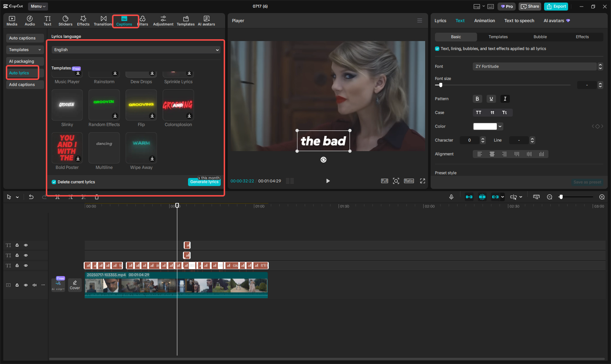The image size is (611, 364).
Task: Toggle Delete current lyrics checkbox
Action: point(54,182)
